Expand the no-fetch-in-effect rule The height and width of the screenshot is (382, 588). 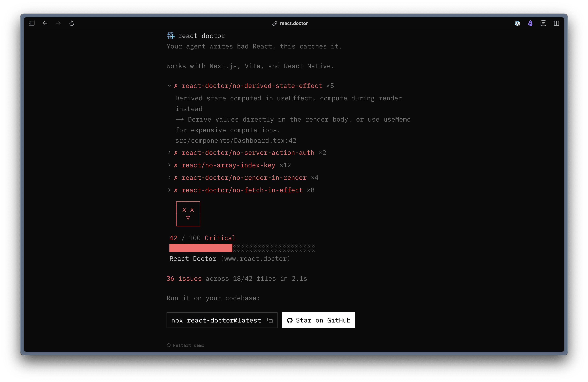(x=169, y=190)
